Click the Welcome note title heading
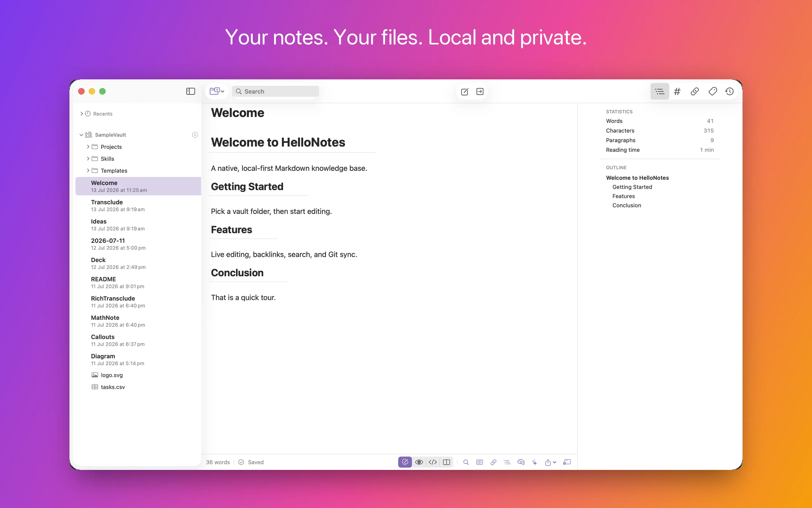812x508 pixels. pos(237,112)
